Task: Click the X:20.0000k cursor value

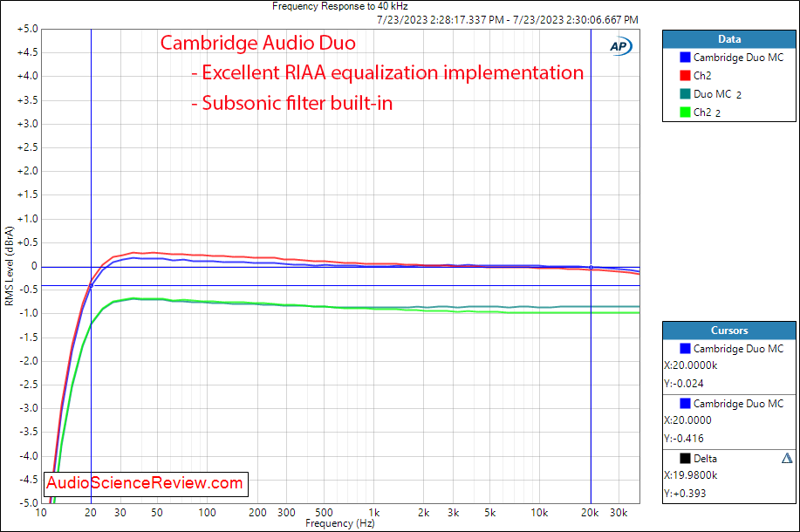Action: pos(691,365)
